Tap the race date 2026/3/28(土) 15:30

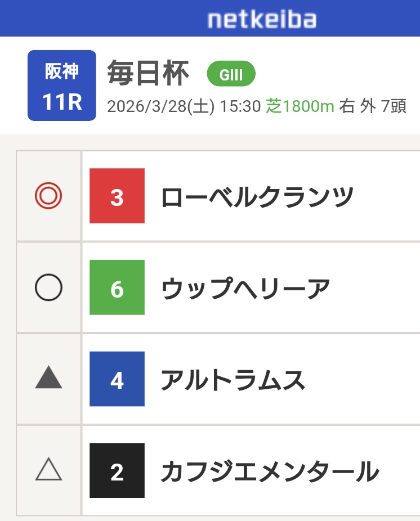(184, 106)
